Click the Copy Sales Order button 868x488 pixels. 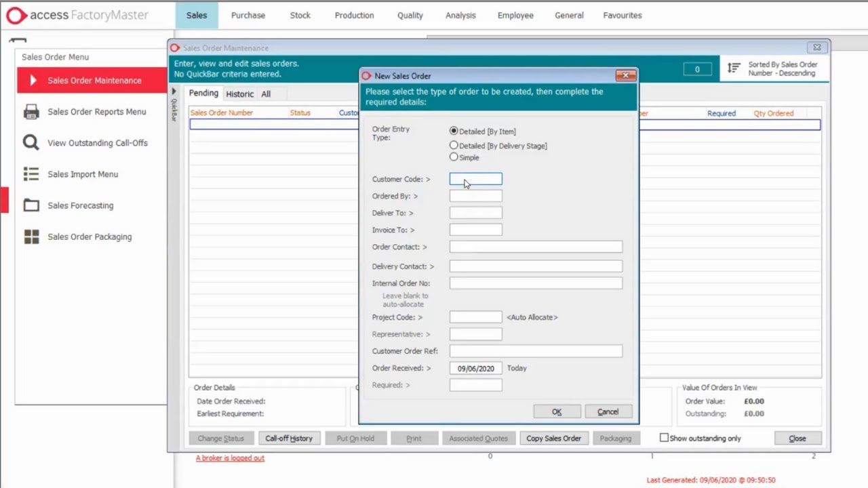coord(554,438)
